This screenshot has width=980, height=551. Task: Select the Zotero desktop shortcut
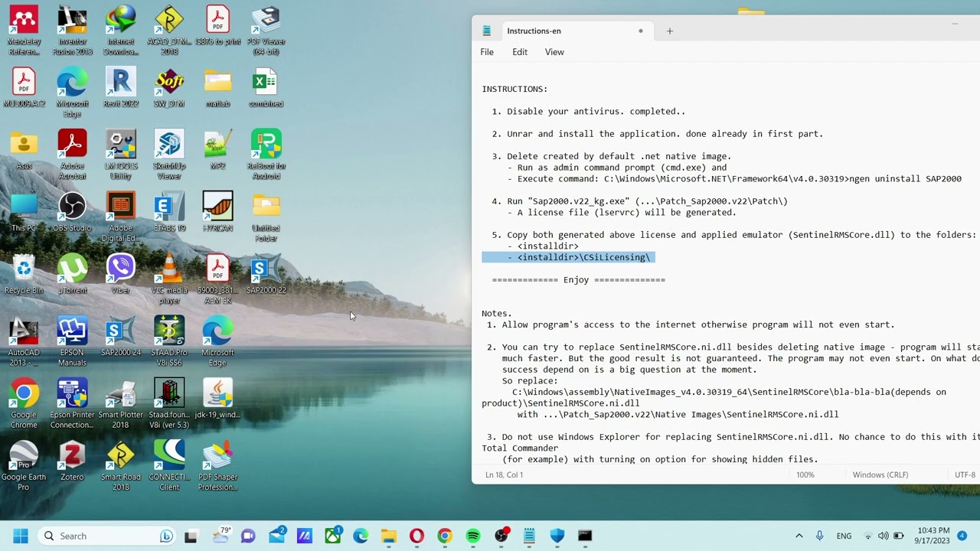72,461
